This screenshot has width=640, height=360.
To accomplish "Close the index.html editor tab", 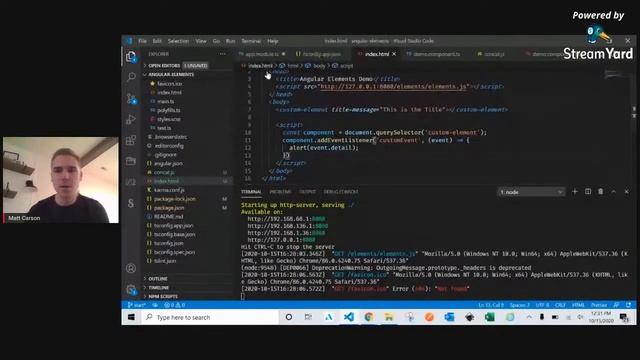I will tap(394, 54).
